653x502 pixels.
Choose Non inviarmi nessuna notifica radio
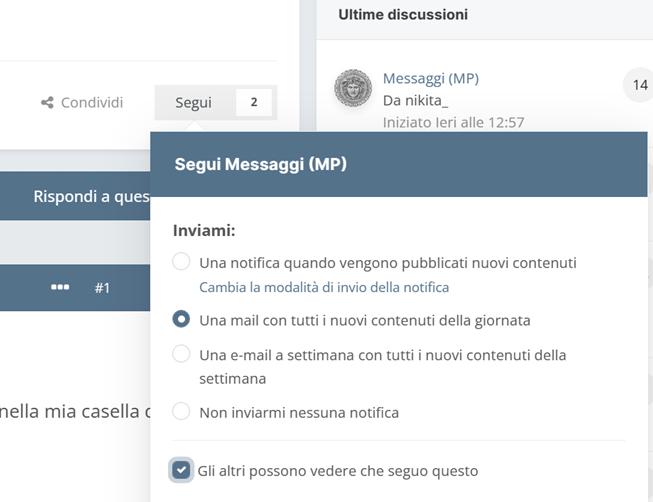(x=181, y=411)
